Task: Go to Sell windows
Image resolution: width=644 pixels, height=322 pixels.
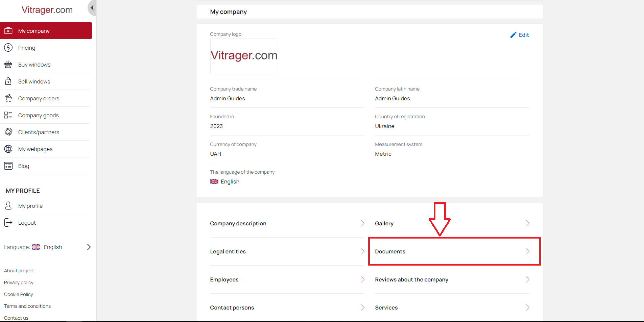Action: (46, 81)
